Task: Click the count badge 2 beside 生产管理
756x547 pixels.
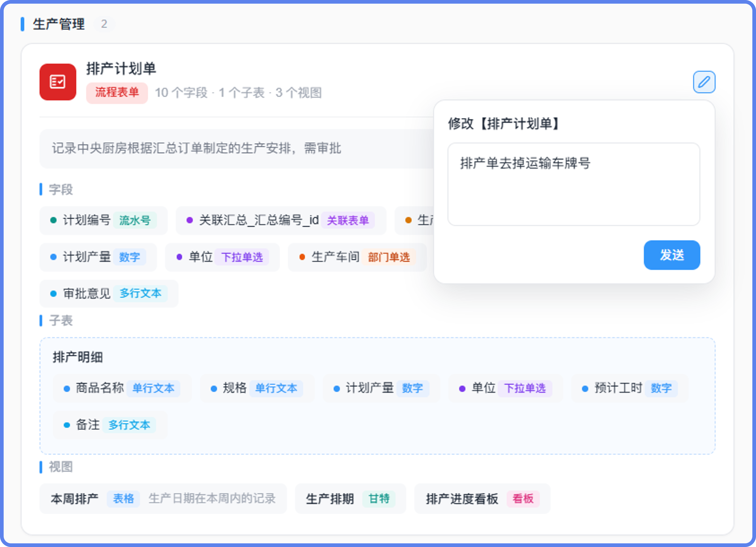Action: pyautogui.click(x=104, y=24)
